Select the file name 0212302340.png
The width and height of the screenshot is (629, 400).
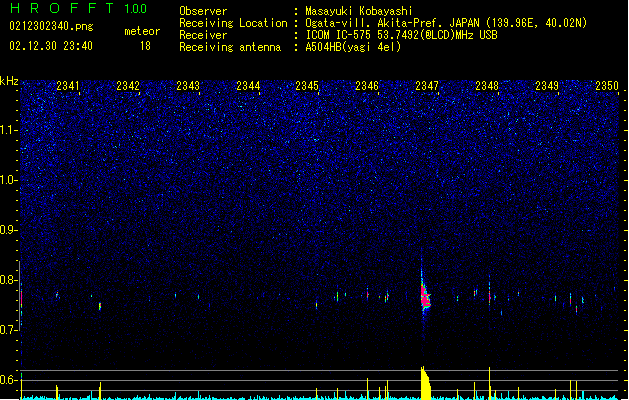tap(51, 26)
